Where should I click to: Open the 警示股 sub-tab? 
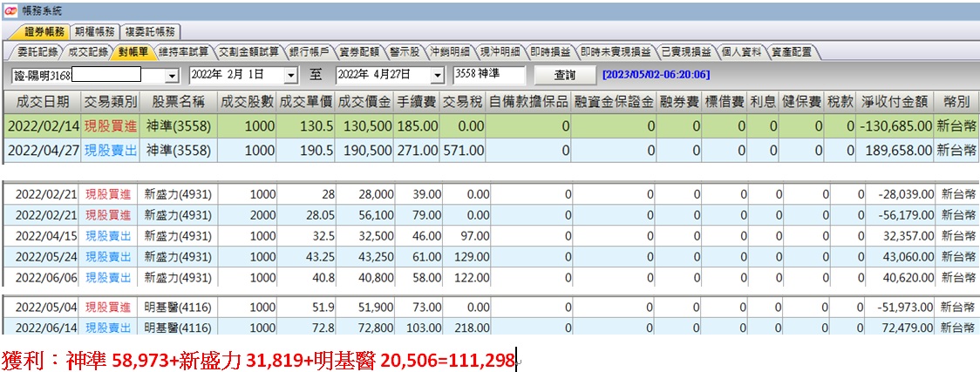(405, 51)
